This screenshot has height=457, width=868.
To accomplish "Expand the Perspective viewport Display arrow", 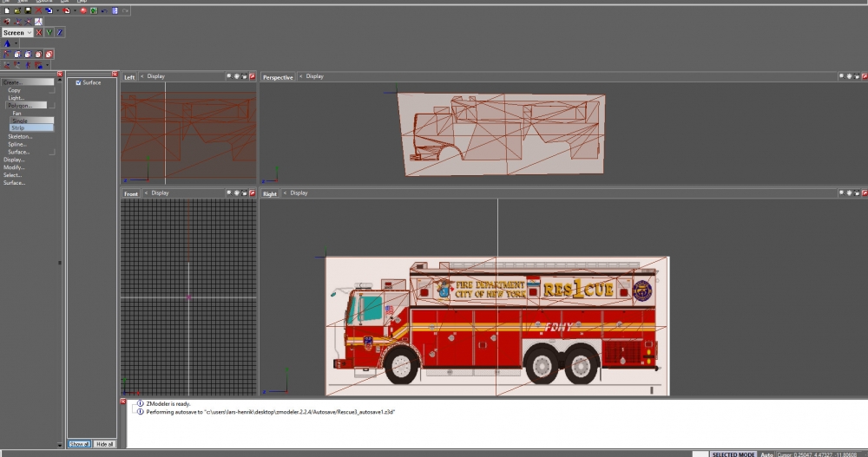I will point(300,76).
